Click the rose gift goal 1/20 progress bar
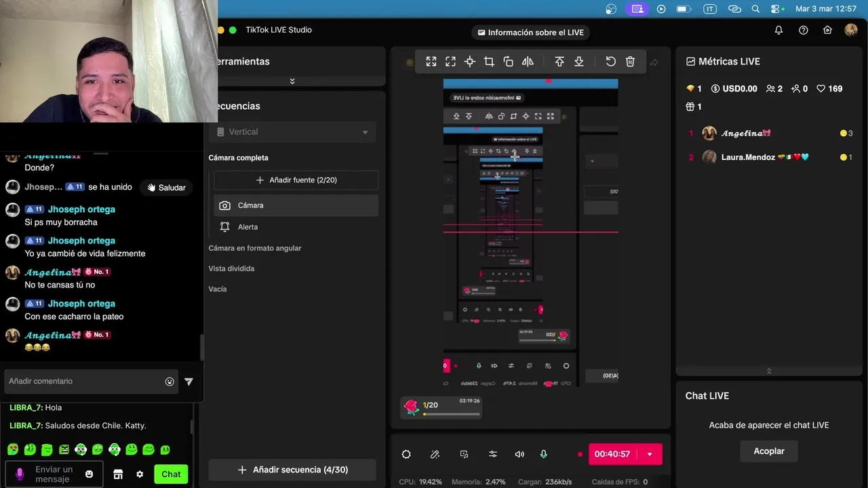This screenshot has height=488, width=868. (x=451, y=413)
